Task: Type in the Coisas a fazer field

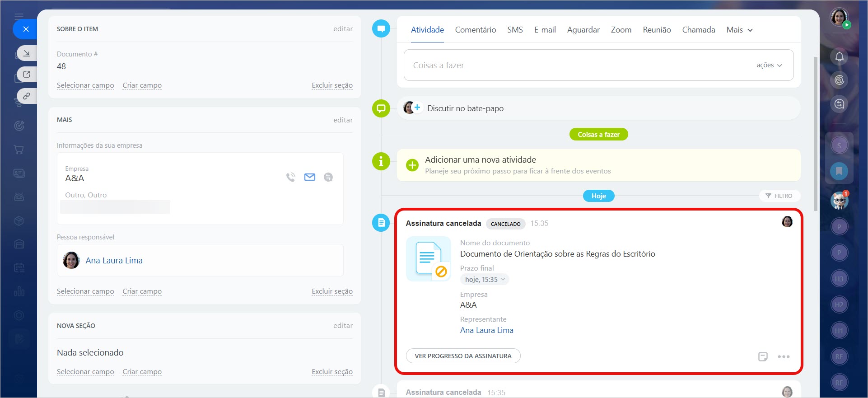Action: click(x=578, y=65)
